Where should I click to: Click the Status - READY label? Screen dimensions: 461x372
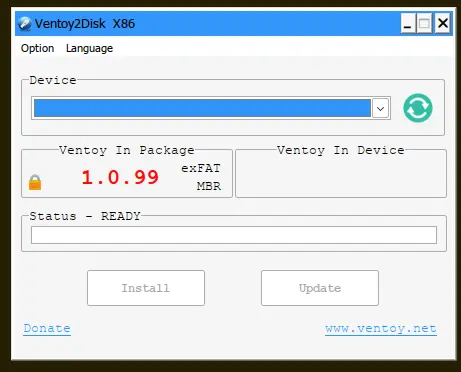pos(85,216)
